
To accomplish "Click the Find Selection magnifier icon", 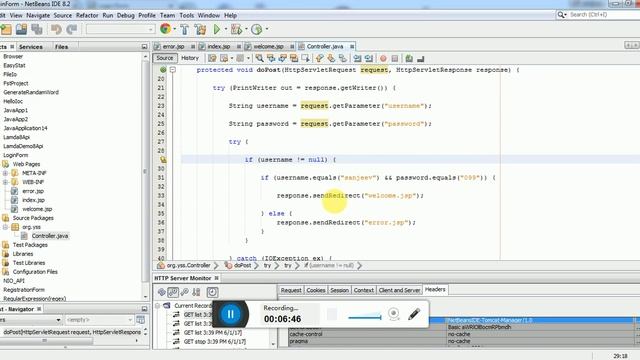I will click(x=259, y=58).
